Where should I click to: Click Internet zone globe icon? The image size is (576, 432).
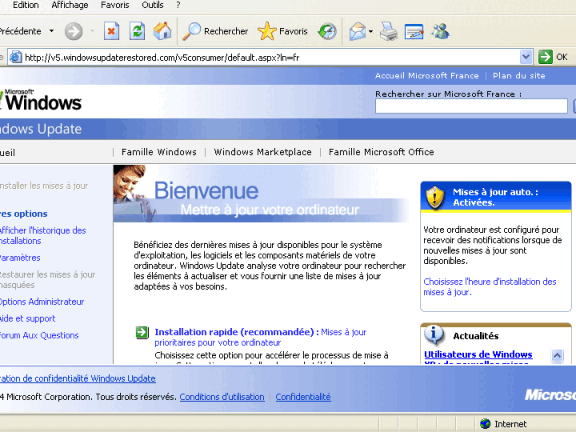click(x=485, y=424)
